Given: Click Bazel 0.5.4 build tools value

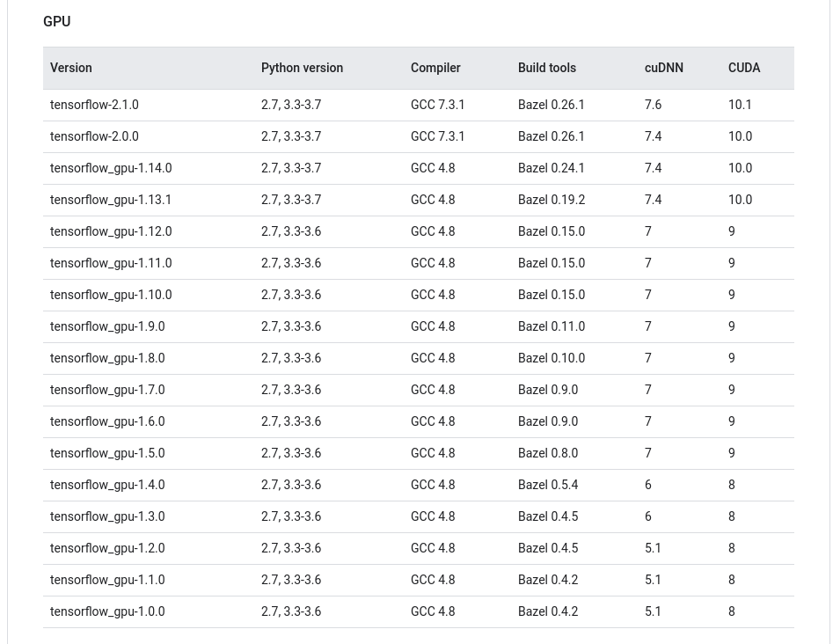Looking at the screenshot, I should click(x=548, y=485).
